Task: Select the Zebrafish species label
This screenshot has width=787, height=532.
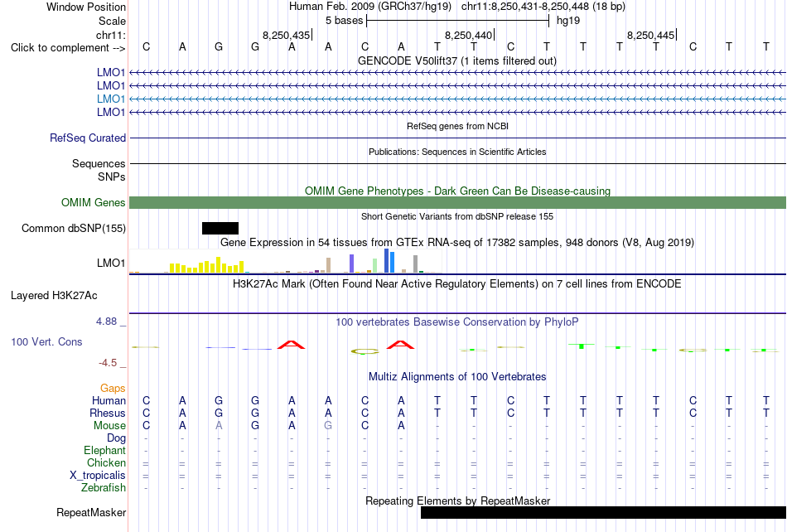Action: click(x=104, y=487)
